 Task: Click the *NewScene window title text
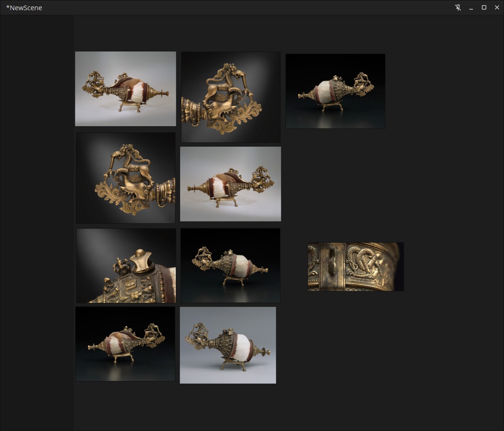coord(24,8)
